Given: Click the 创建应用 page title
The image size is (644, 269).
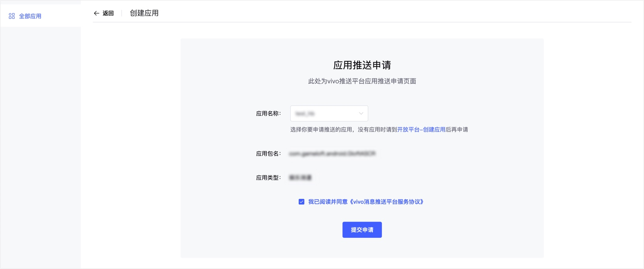Looking at the screenshot, I should pos(144,13).
